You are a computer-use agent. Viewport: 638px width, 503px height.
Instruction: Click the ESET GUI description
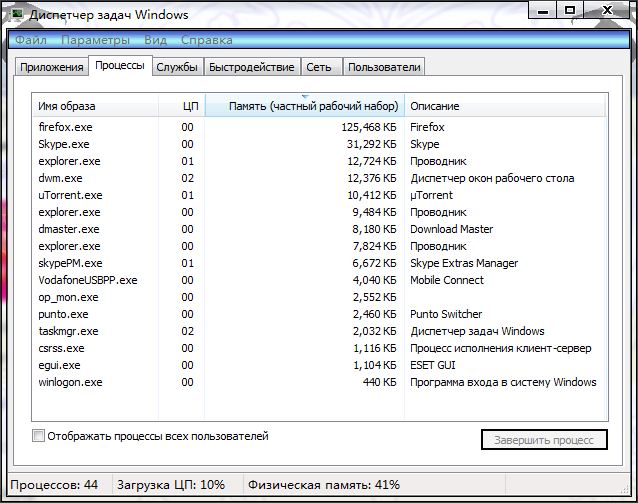433,365
